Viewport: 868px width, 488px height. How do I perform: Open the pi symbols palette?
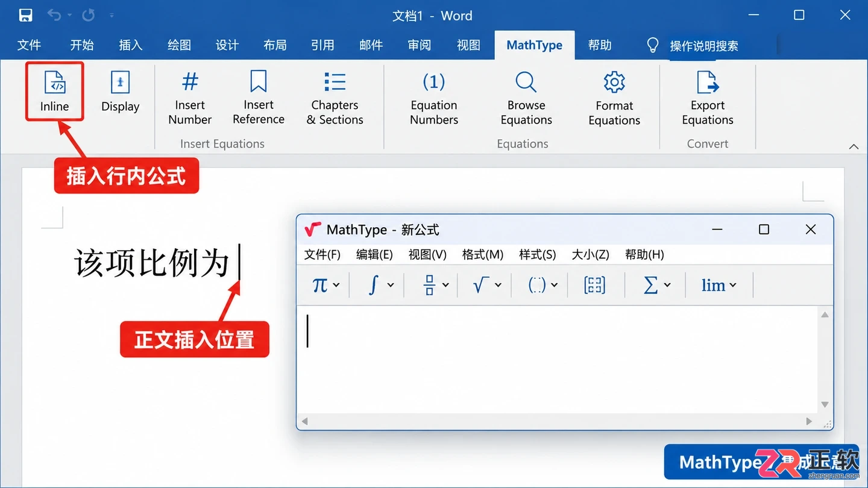click(x=325, y=285)
